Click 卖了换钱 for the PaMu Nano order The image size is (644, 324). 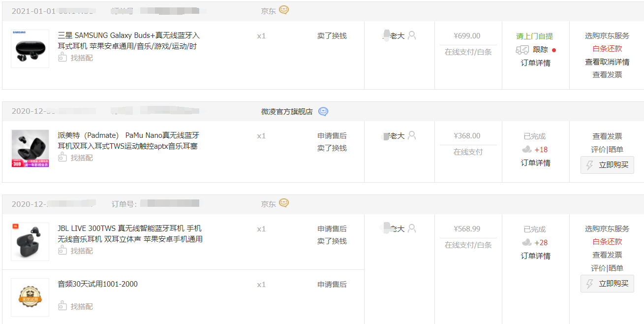click(x=332, y=148)
